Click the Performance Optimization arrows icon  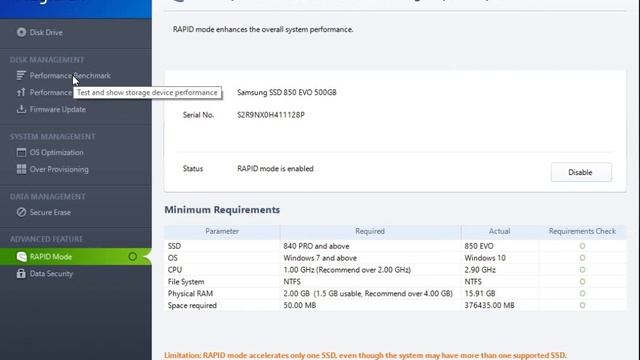pos(21,92)
